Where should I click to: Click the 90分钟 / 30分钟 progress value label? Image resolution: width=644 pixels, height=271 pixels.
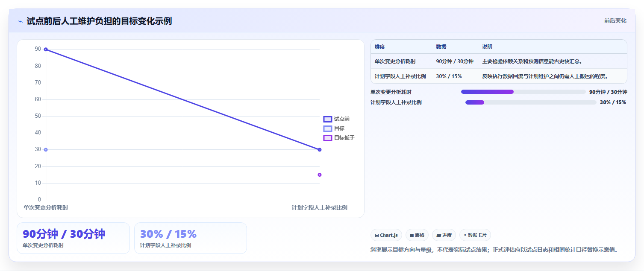pos(608,92)
